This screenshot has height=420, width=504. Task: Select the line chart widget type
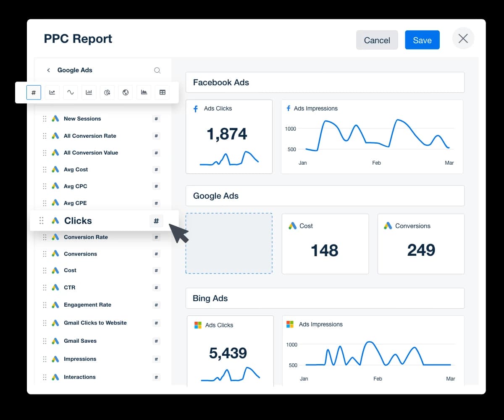tap(52, 92)
